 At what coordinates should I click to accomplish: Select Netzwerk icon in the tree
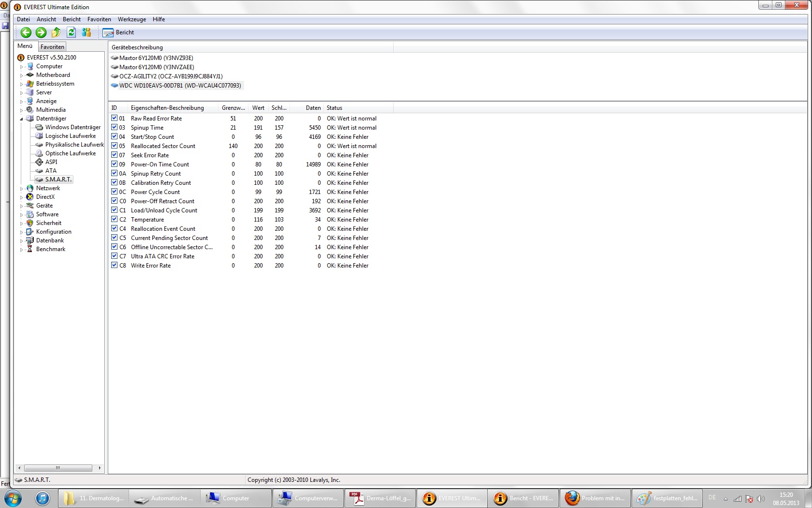click(x=30, y=188)
